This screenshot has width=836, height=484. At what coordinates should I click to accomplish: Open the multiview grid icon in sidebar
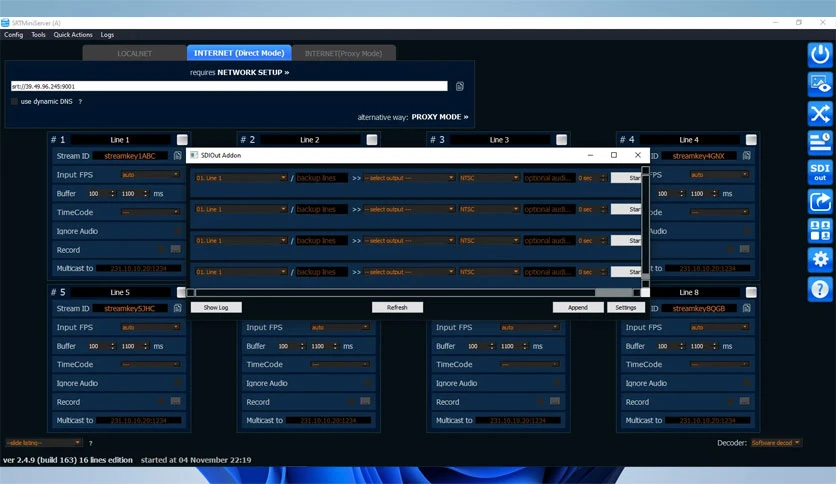coord(820,230)
